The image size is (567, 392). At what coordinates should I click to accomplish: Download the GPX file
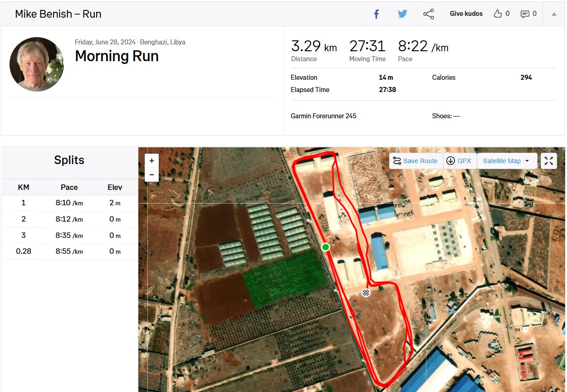point(459,161)
